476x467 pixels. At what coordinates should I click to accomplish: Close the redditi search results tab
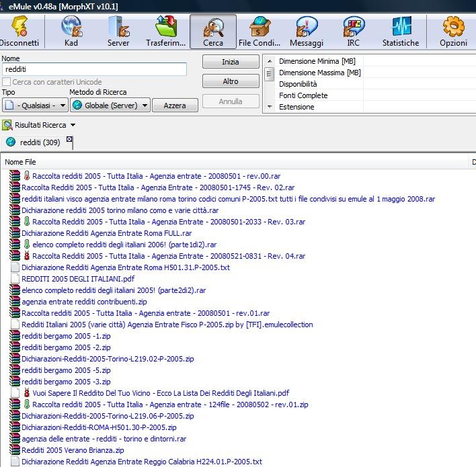pyautogui.click(x=69, y=139)
